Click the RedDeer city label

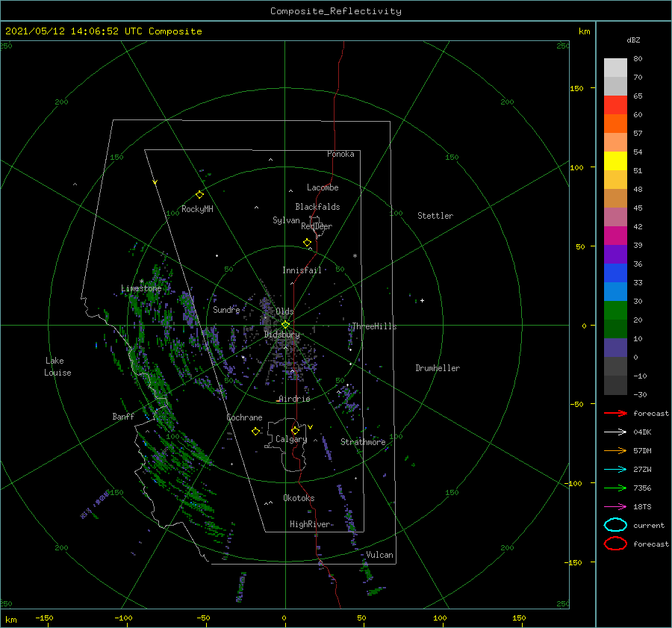tap(317, 226)
